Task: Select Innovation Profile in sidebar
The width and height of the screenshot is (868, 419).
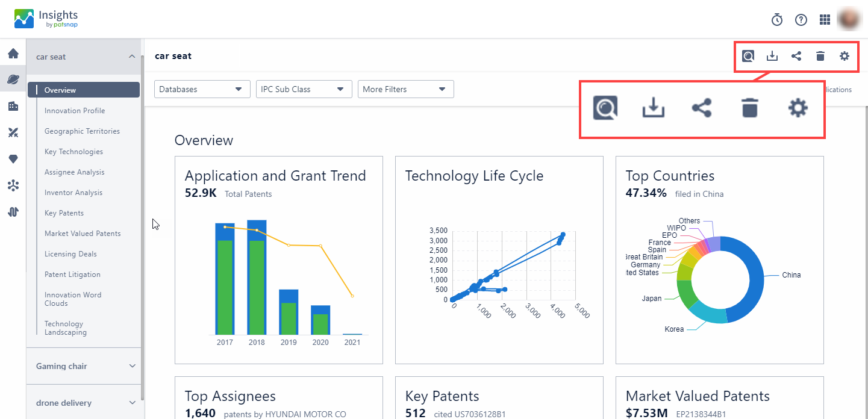Action: tap(75, 111)
